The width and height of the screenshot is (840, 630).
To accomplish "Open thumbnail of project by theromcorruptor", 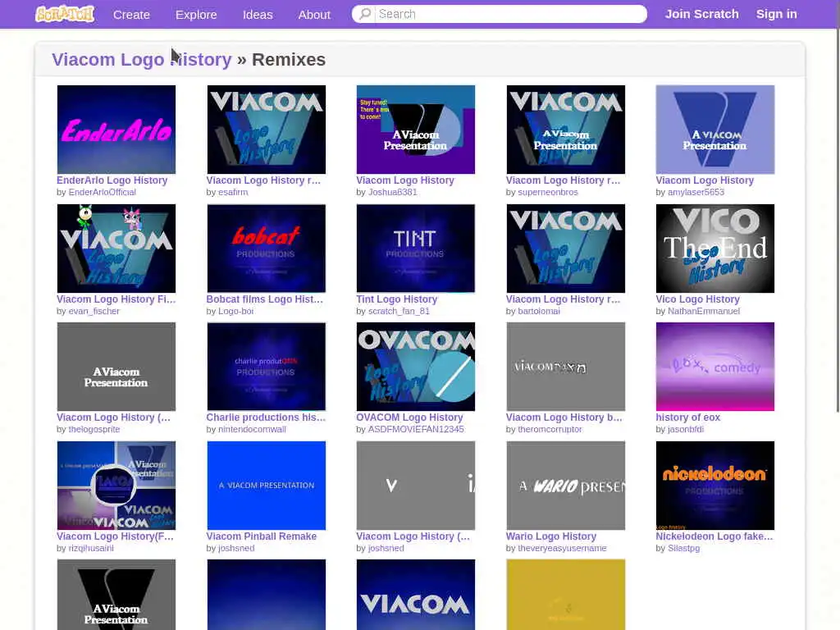I will pyautogui.click(x=566, y=367).
